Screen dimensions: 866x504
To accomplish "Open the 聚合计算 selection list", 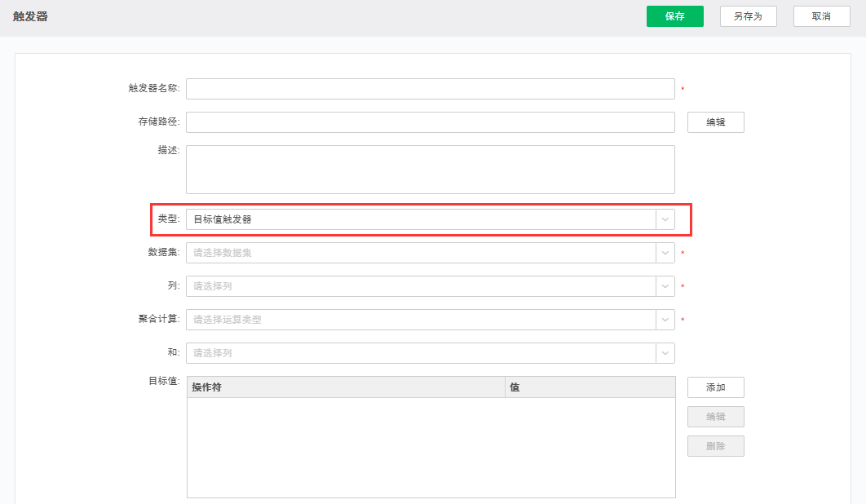I will coord(424,320).
